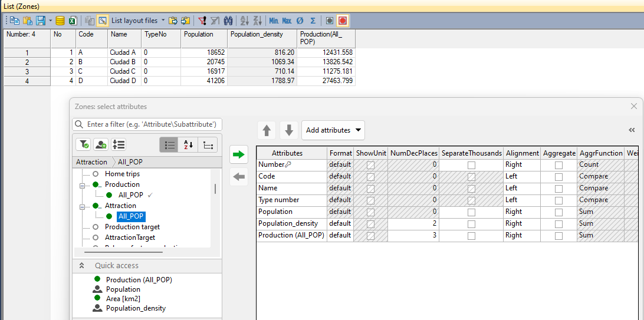The height and width of the screenshot is (320, 644).
Task: Click the filter with green check icon
Action: click(x=83, y=144)
